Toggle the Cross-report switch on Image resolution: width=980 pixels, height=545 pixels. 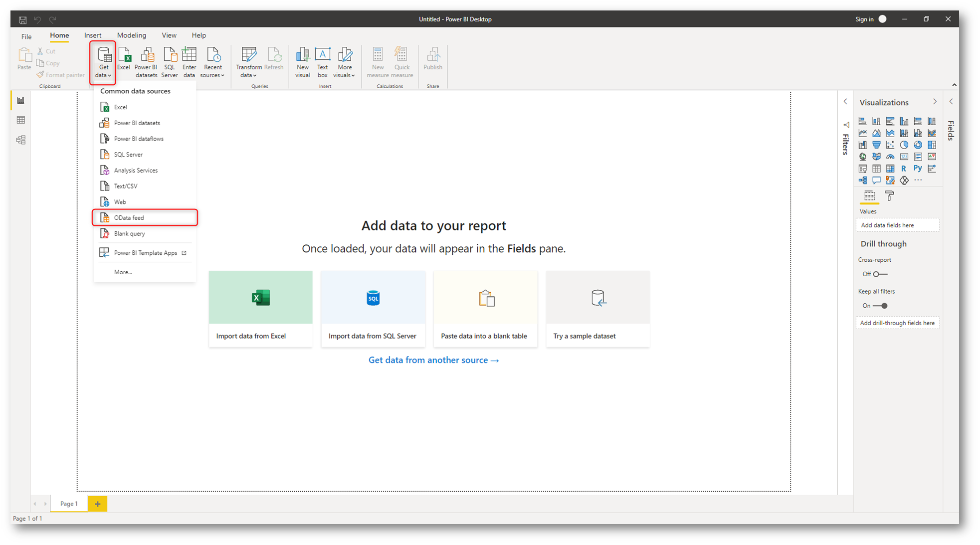click(x=880, y=274)
